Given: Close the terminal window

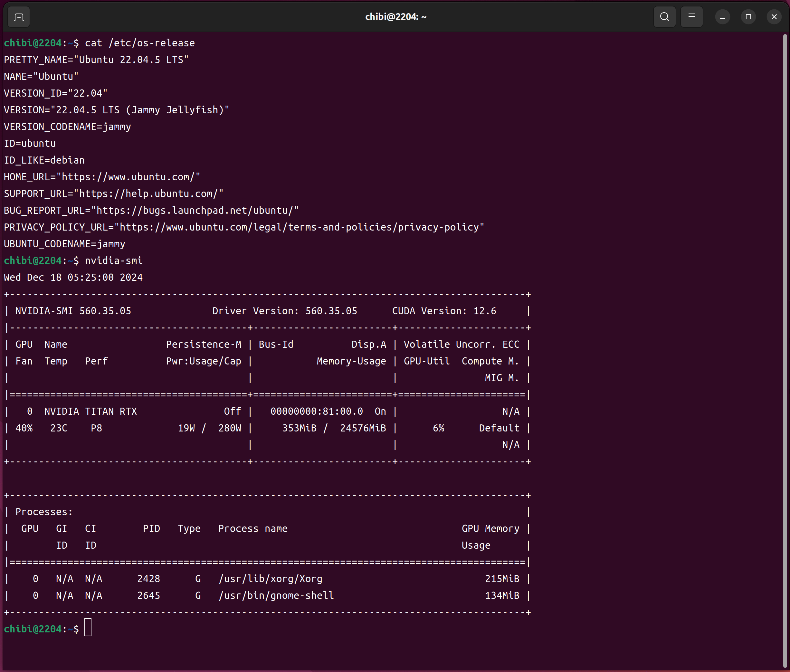Looking at the screenshot, I should pos(774,17).
